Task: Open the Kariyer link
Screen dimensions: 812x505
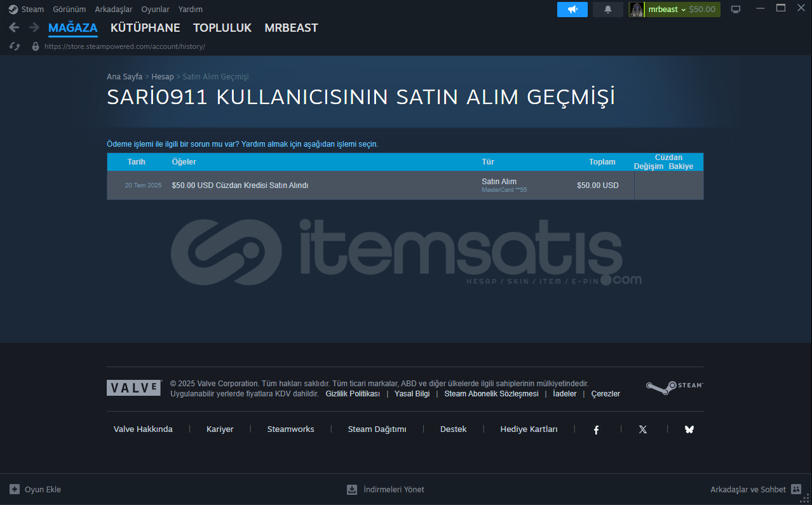Action: pos(220,429)
